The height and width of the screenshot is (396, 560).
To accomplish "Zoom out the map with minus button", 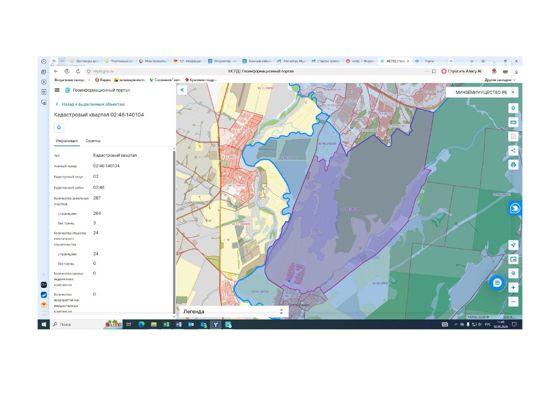I will pyautogui.click(x=513, y=302).
